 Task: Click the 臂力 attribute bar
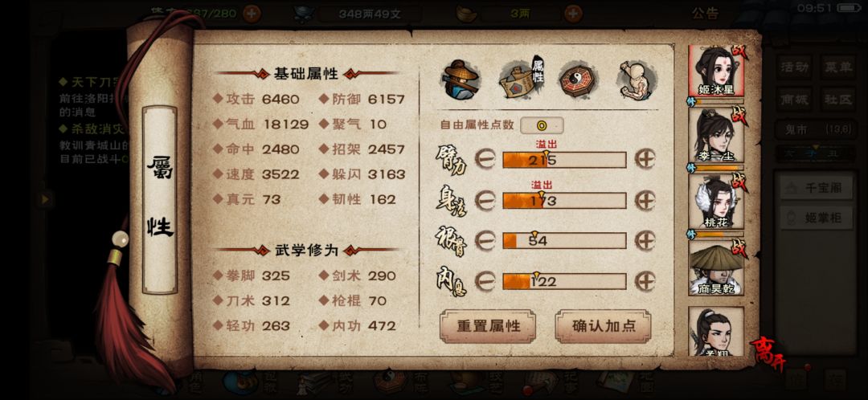point(564,160)
